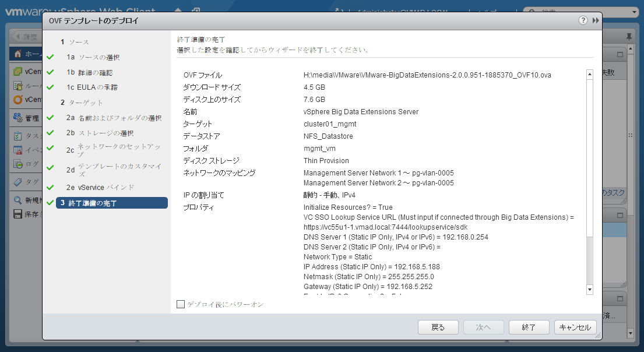Click the pin icon in background panel
This screenshot has width=644, height=352.
point(629,37)
